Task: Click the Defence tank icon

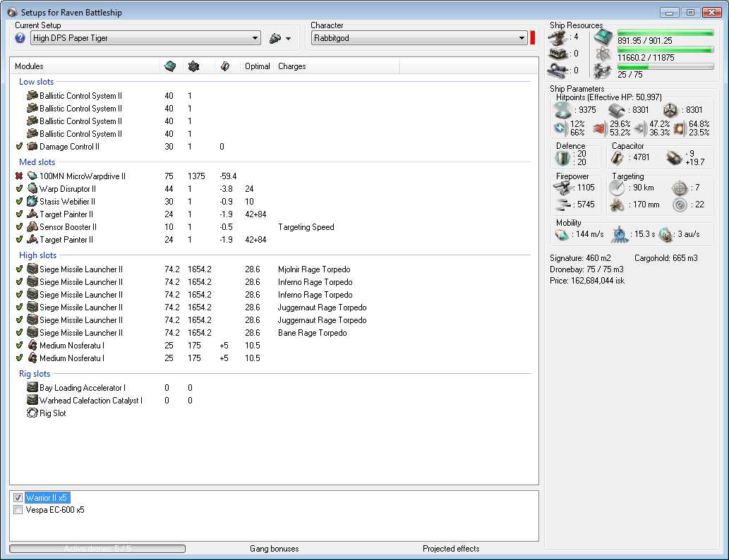Action: pyautogui.click(x=562, y=158)
